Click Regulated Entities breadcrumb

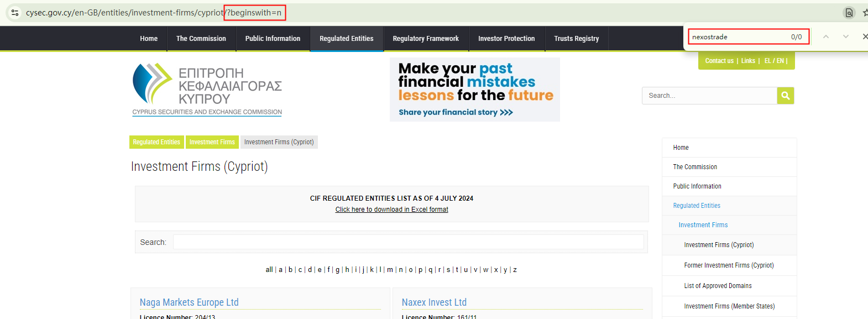pyautogui.click(x=156, y=142)
